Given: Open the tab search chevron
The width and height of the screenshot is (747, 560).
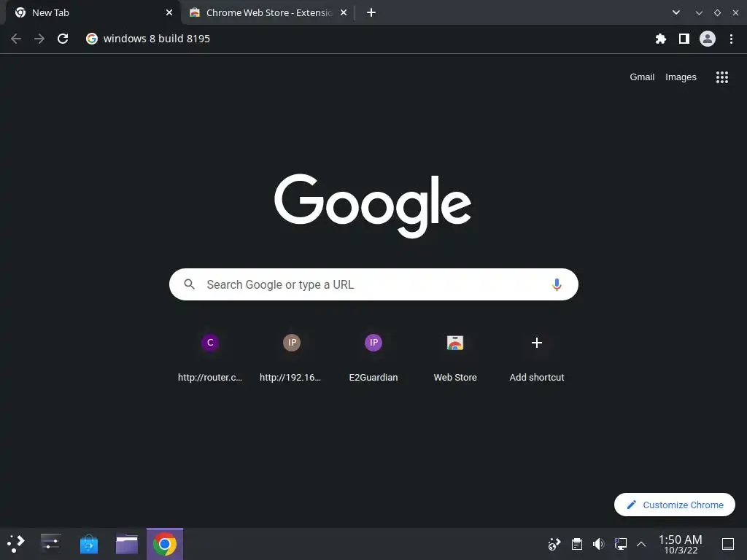Looking at the screenshot, I should [676, 13].
